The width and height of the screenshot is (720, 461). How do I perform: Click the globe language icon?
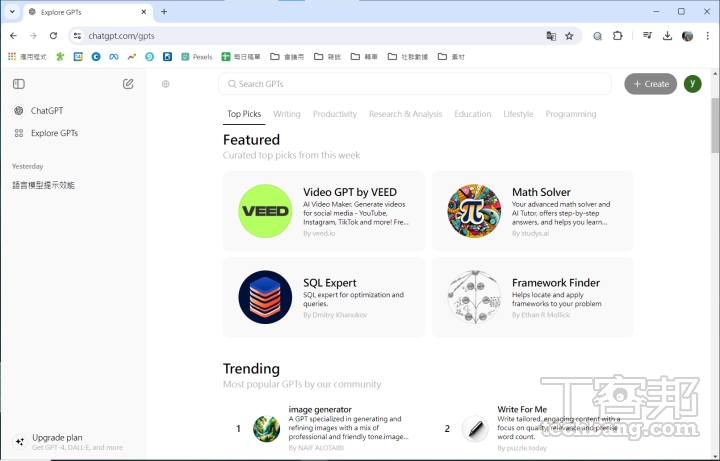(x=166, y=84)
